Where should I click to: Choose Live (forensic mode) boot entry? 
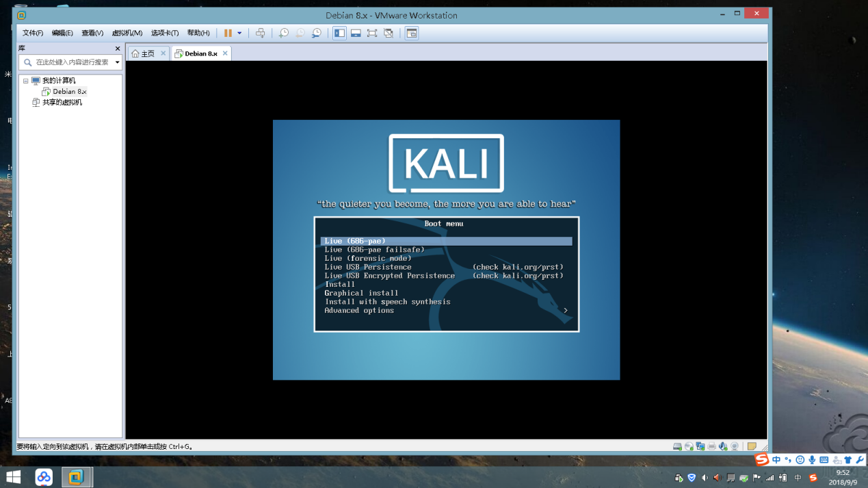[x=368, y=258]
